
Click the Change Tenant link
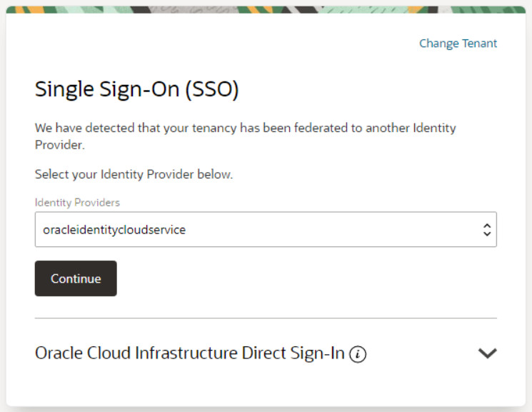tap(458, 44)
